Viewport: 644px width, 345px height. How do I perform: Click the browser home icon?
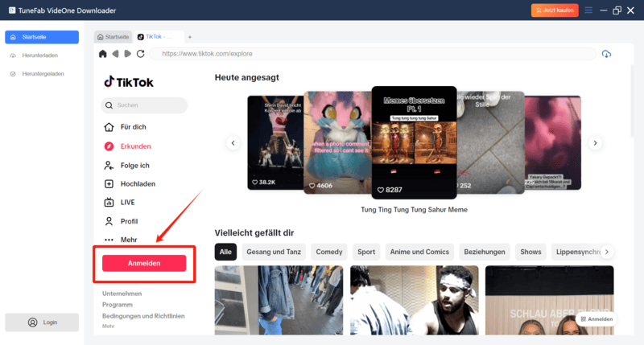103,54
